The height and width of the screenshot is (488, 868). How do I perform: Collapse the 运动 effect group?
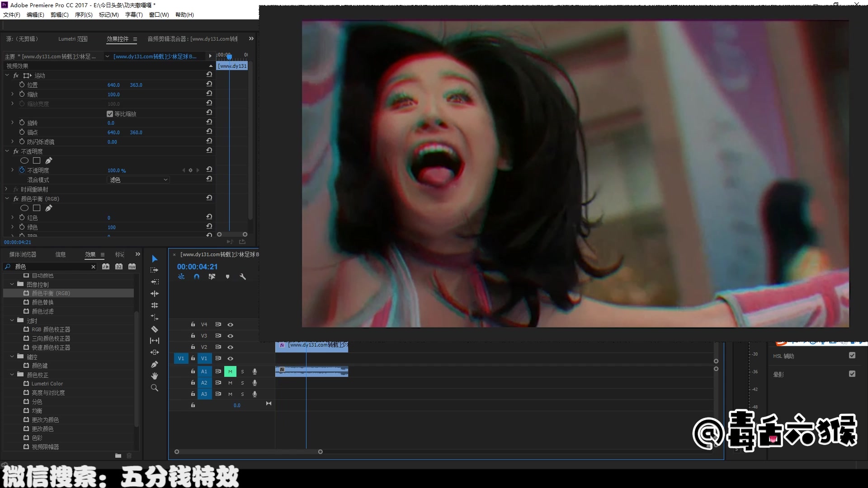click(7, 75)
